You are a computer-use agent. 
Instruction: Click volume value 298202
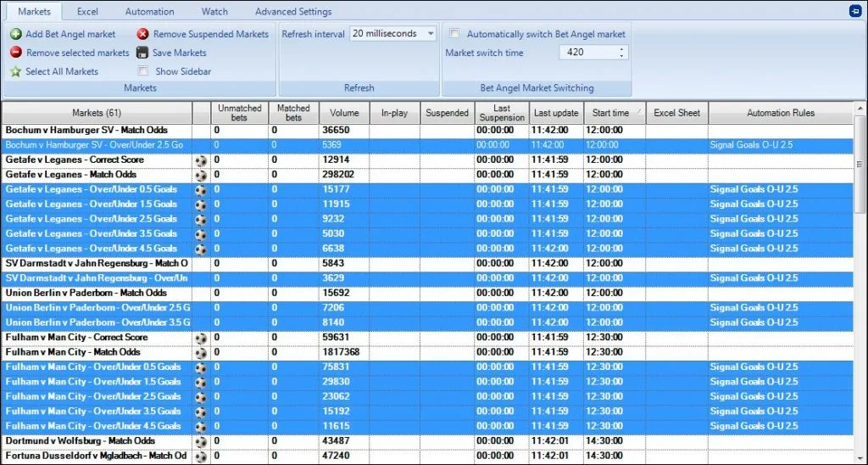pos(339,175)
